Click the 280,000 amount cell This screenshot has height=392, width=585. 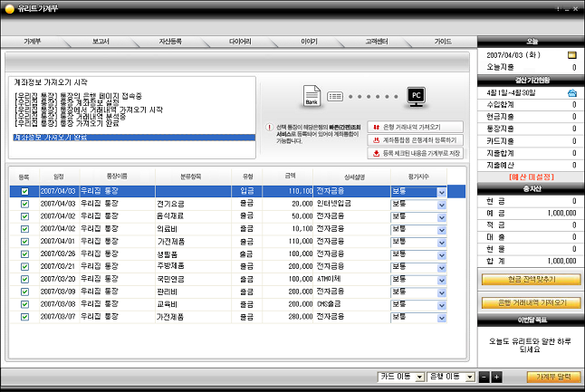click(x=288, y=317)
